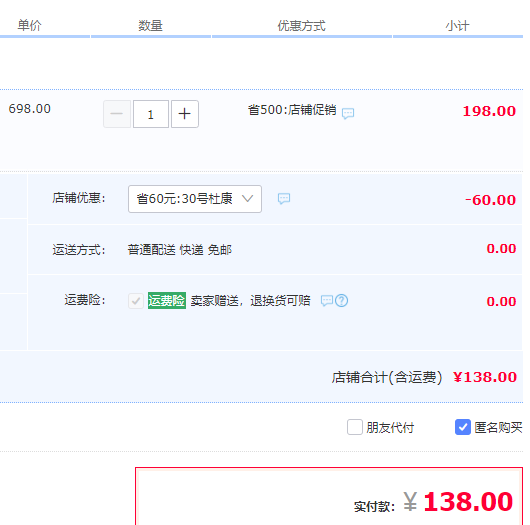Increase quantity with the plus button
The width and height of the screenshot is (530, 525).
[185, 114]
